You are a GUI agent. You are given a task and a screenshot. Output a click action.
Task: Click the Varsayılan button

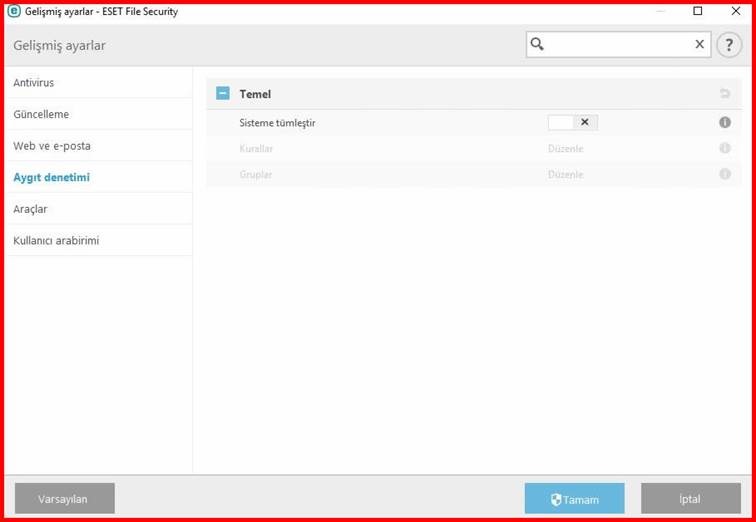click(x=65, y=498)
